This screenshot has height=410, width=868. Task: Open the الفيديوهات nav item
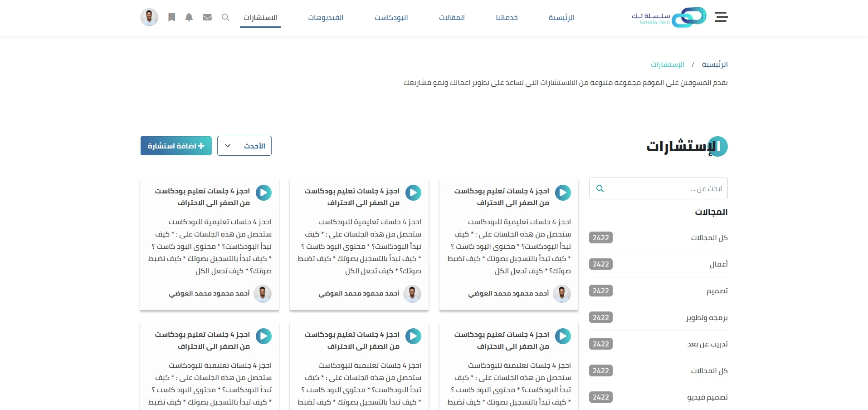(x=326, y=18)
